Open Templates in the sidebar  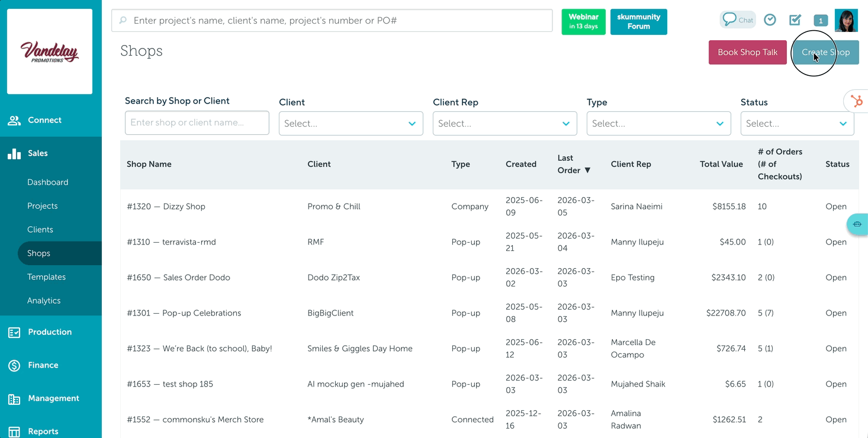point(46,277)
